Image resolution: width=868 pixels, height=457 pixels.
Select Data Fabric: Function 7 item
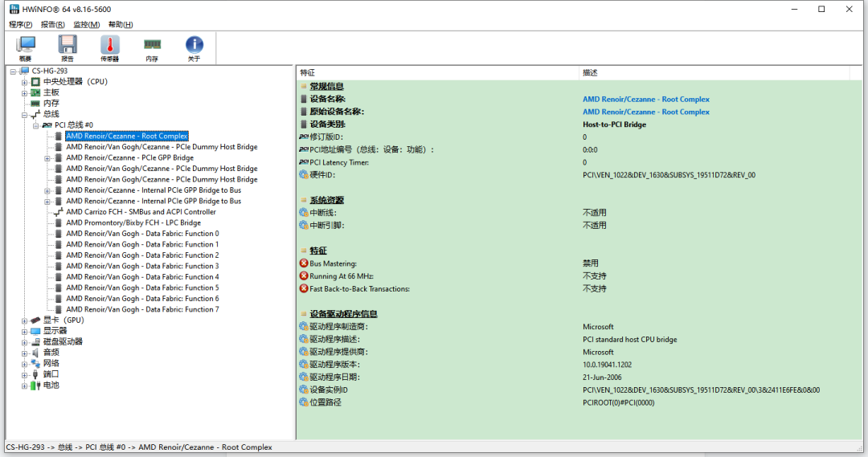[x=142, y=309]
